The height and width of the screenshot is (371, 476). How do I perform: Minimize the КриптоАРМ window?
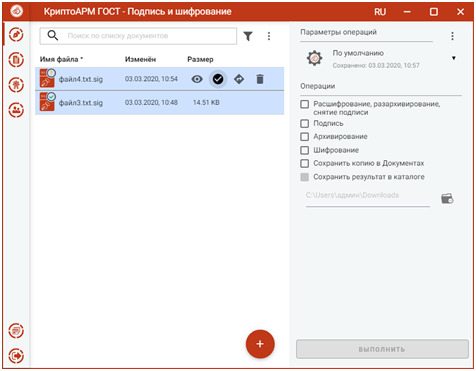[x=407, y=12]
